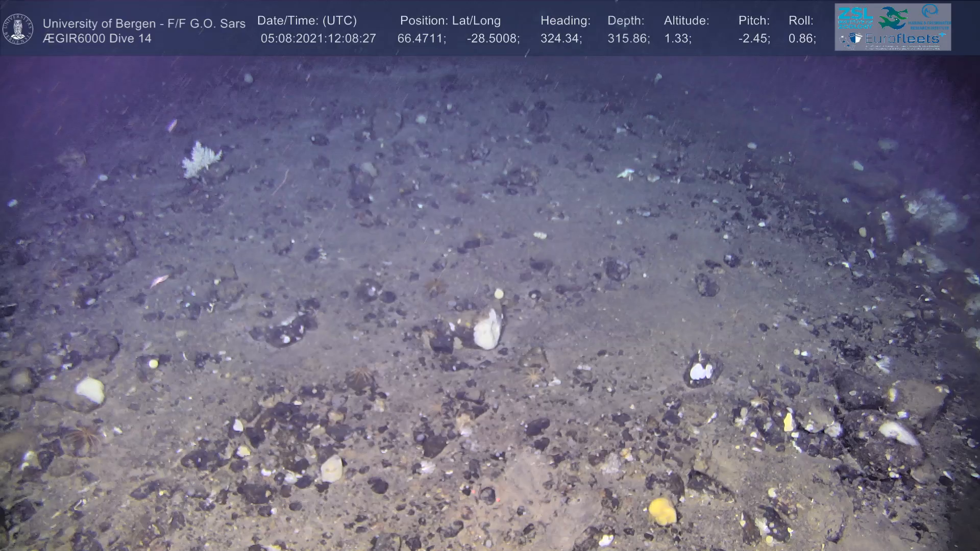Click the University of Bergen seal logo
This screenshot has height=551, width=980.
(x=18, y=29)
